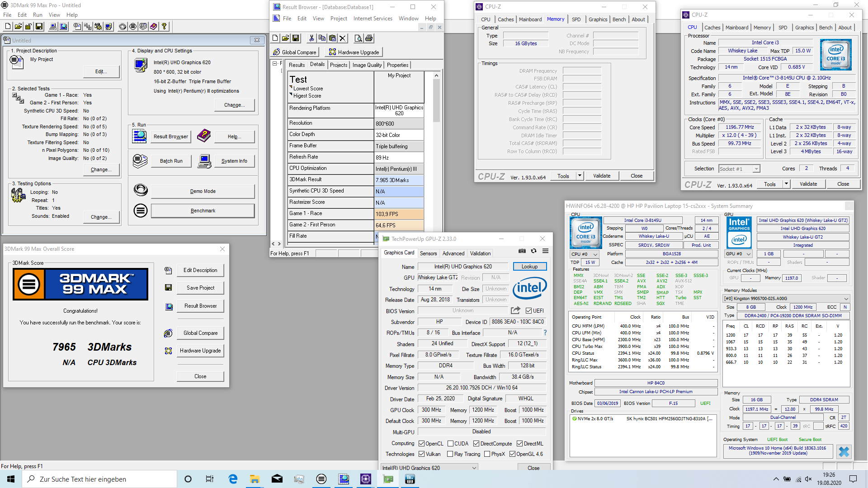This screenshot has height=488, width=868.
Task: Open Mail app from taskbar
Action: click(x=277, y=479)
